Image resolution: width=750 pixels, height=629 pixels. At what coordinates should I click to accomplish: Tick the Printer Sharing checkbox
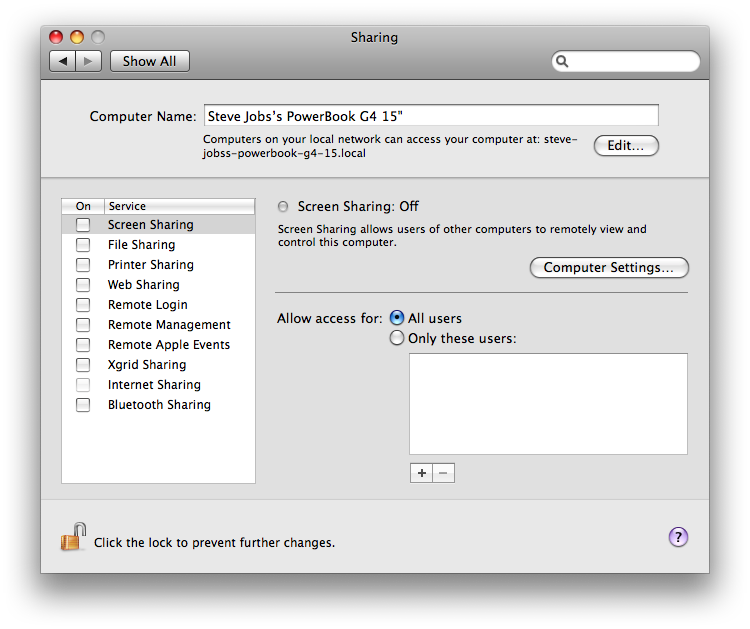83,265
